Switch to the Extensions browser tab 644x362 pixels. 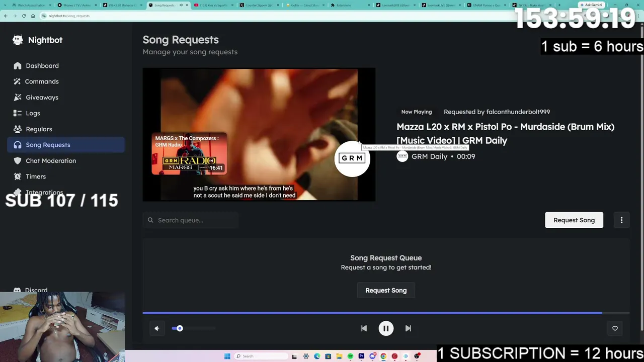coord(351,5)
